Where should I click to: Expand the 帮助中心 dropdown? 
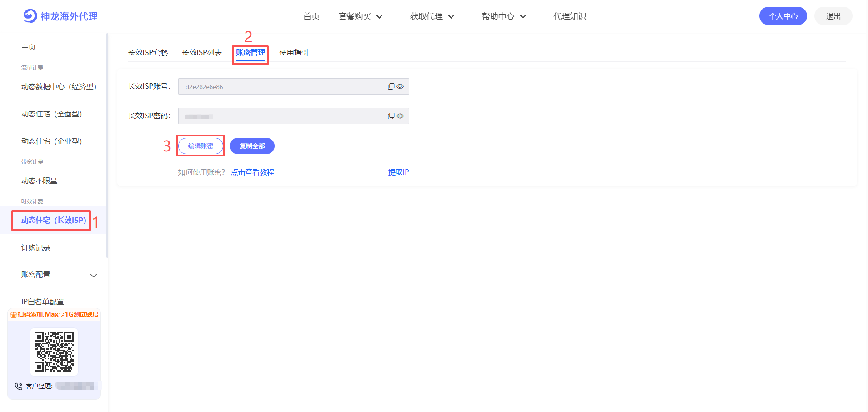(504, 16)
